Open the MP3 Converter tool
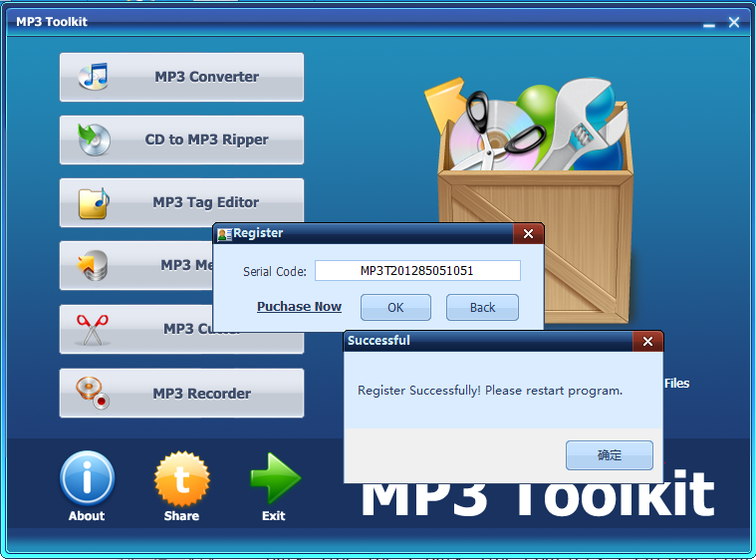756x560 pixels. pos(181,77)
